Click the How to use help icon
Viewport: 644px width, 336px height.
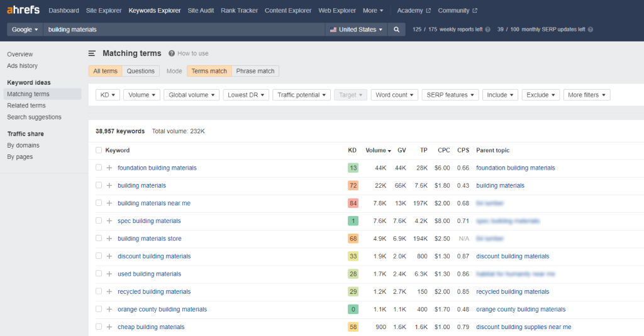pyautogui.click(x=172, y=53)
